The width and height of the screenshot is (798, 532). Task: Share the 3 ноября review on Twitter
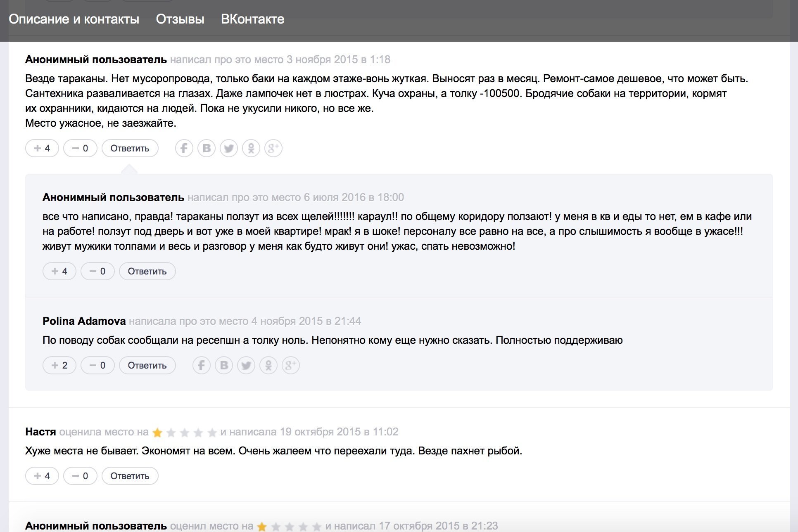[x=229, y=148]
